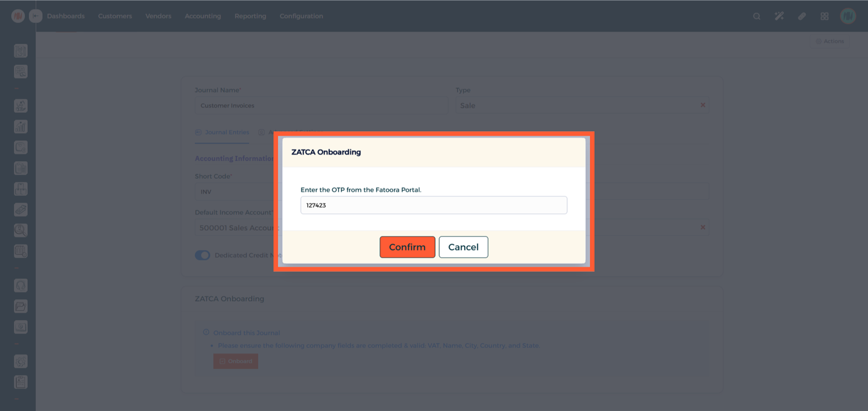Click the gear settings icon in sidebar
Image resolution: width=868 pixels, height=411 pixels.
[x=21, y=361]
